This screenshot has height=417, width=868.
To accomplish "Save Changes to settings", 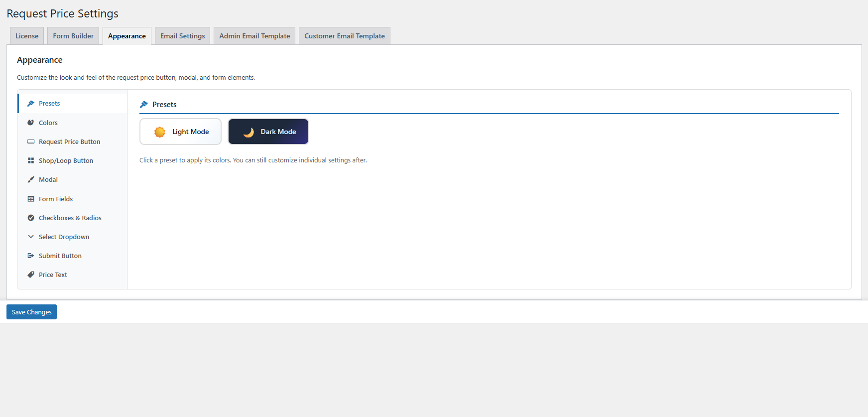I will click(x=31, y=312).
